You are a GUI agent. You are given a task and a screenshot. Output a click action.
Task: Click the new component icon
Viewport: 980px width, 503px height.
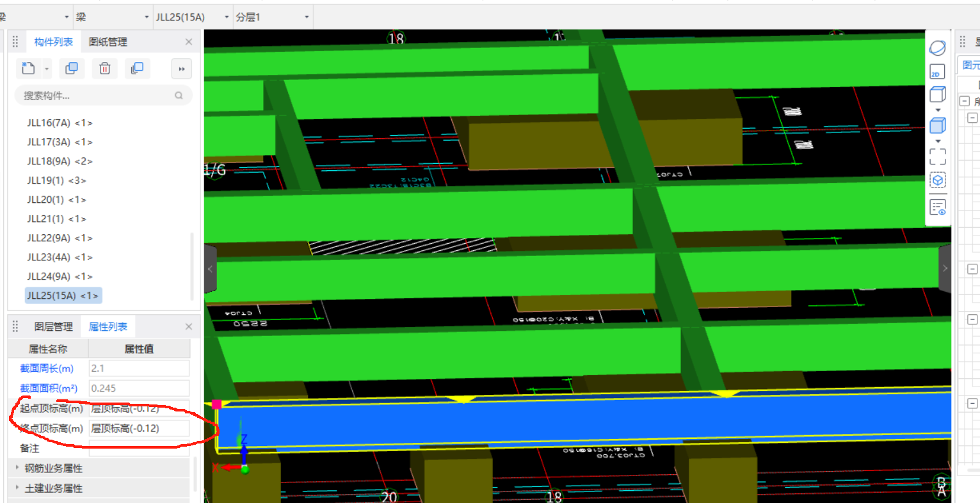28,68
